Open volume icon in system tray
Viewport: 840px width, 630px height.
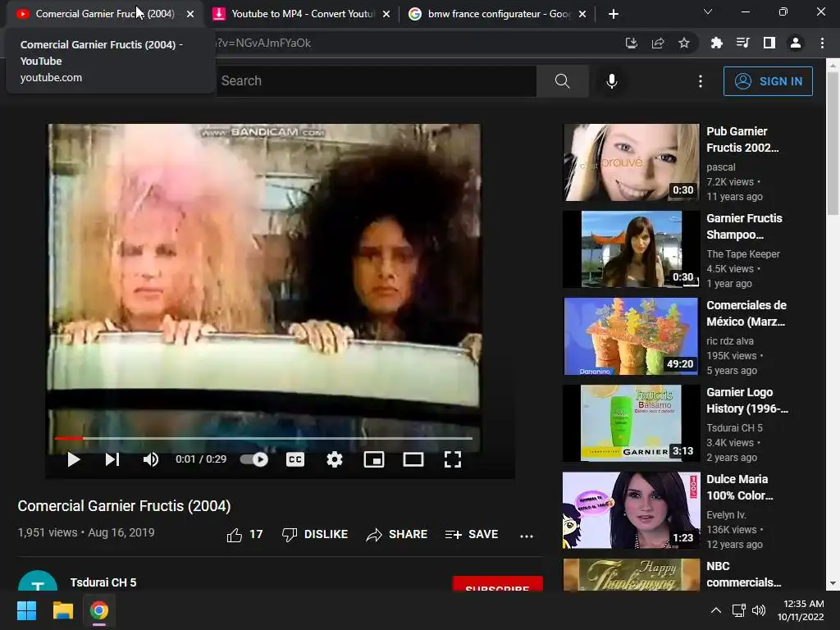point(758,610)
